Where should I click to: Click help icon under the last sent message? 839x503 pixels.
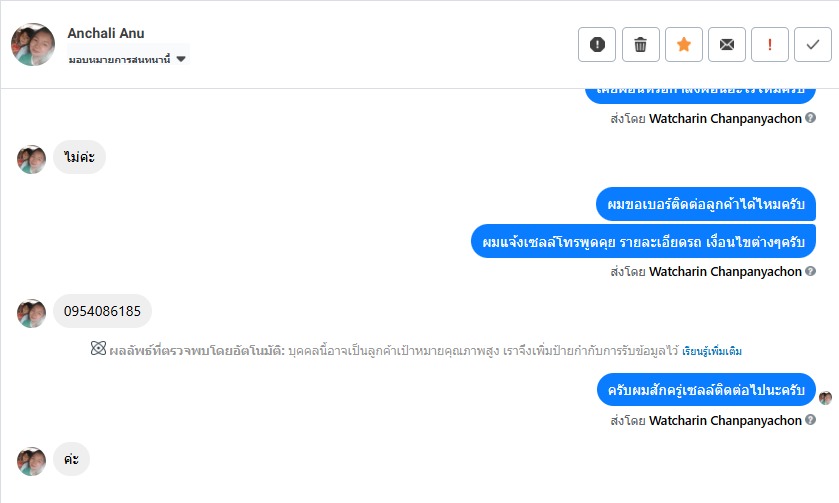point(810,421)
